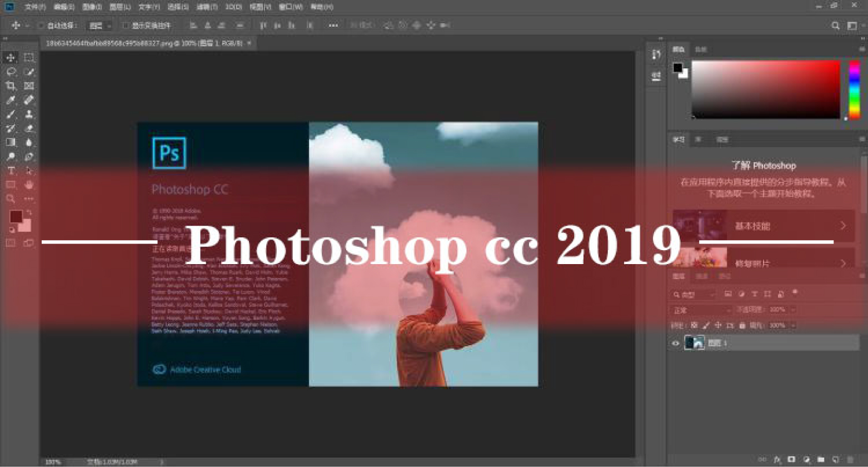Enable the 自动选择 checkbox
868x467 pixels.
click(x=40, y=26)
